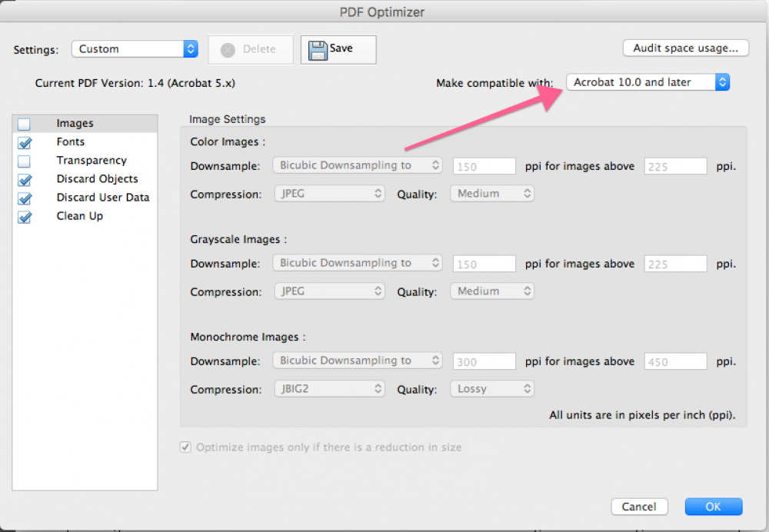Toggle the Clean Up checkbox
Viewport: 769px width, 532px height.
[x=24, y=217]
